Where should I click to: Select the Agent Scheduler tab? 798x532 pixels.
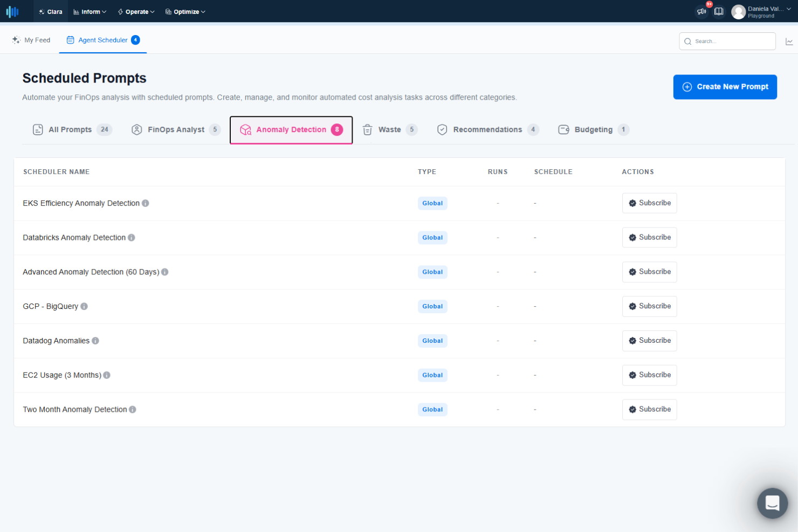tap(103, 40)
